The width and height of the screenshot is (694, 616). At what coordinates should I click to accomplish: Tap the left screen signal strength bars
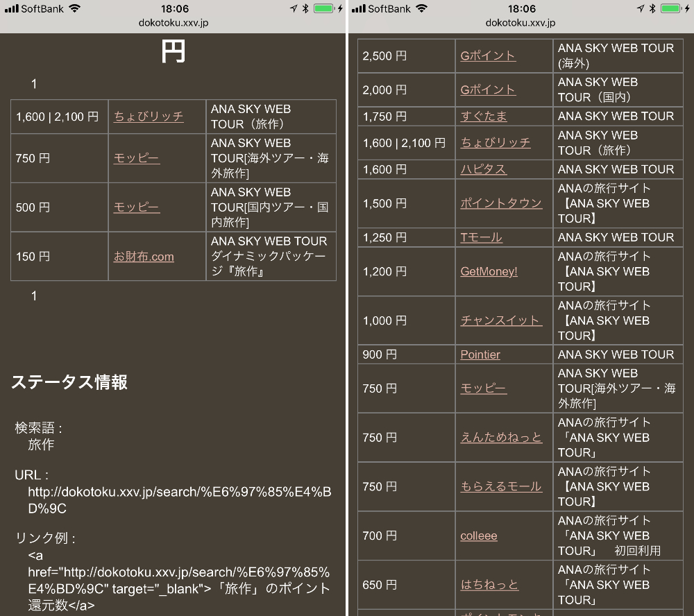click(x=12, y=8)
